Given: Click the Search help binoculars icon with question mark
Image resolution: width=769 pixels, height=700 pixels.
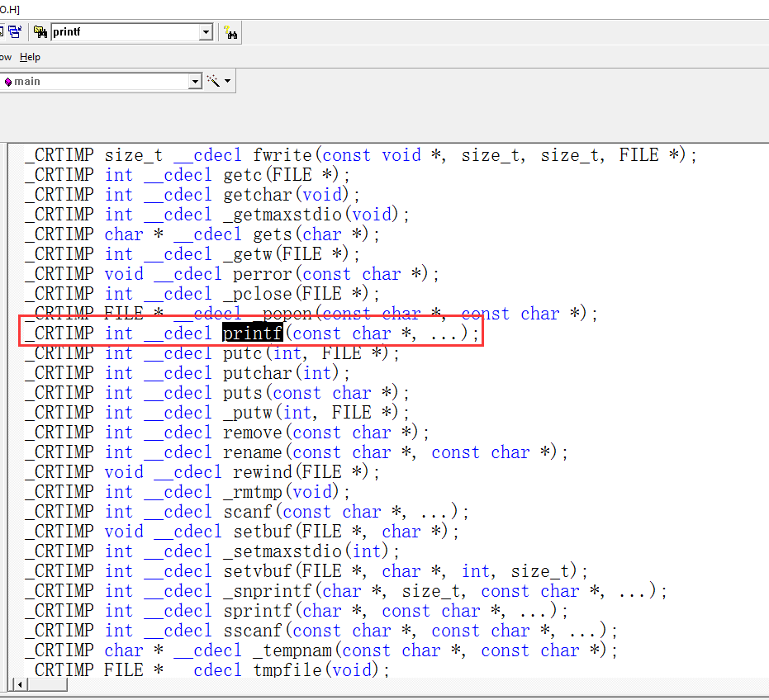Looking at the screenshot, I should coord(230,32).
